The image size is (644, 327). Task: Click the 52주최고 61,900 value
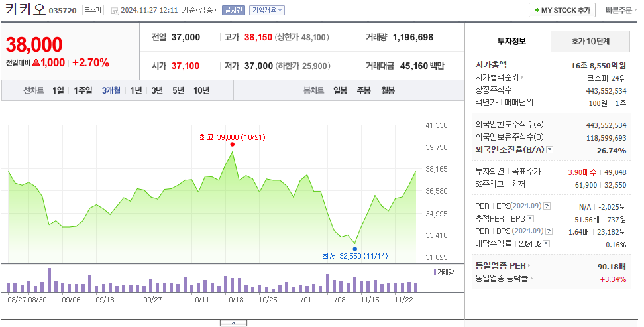(x=586, y=186)
